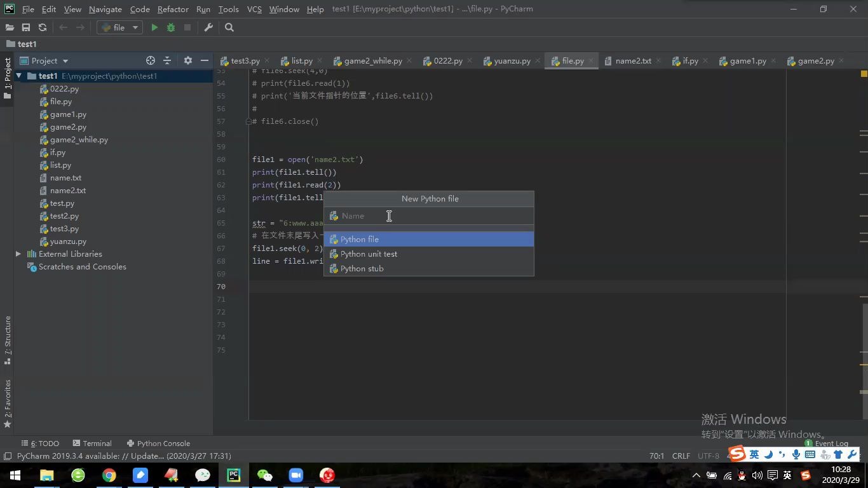
Task: Select opened file in Project view
Action: point(150,60)
